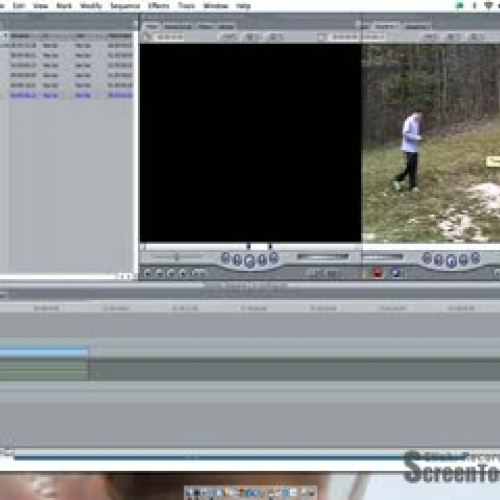Click the Add Keyframe button in the Viewer
The width and height of the screenshot is (500, 500).
tap(171, 273)
